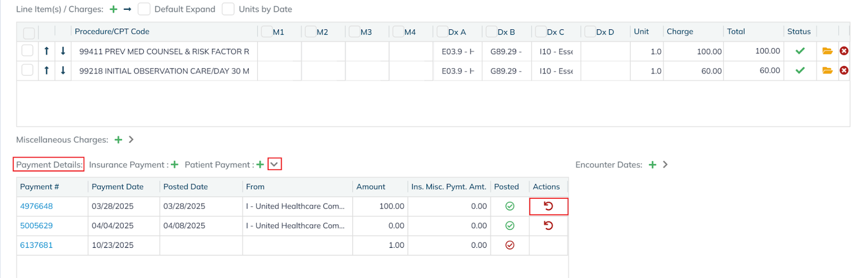Move the 99218 line item up
This screenshot has height=278, width=868.
coord(47,71)
